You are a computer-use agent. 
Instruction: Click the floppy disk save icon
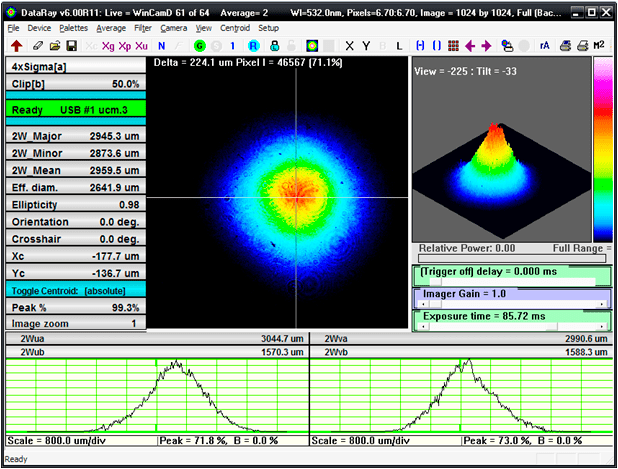coord(72,46)
